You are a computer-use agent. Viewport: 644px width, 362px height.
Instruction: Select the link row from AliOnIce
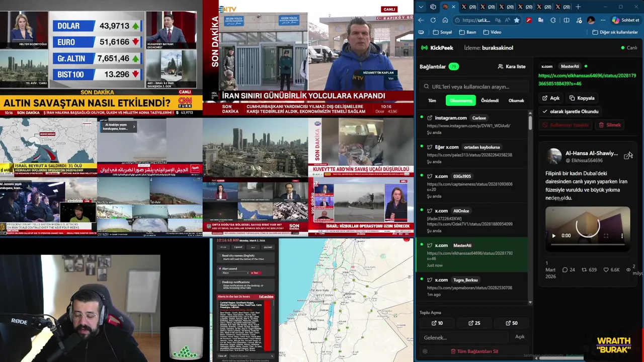point(471,221)
